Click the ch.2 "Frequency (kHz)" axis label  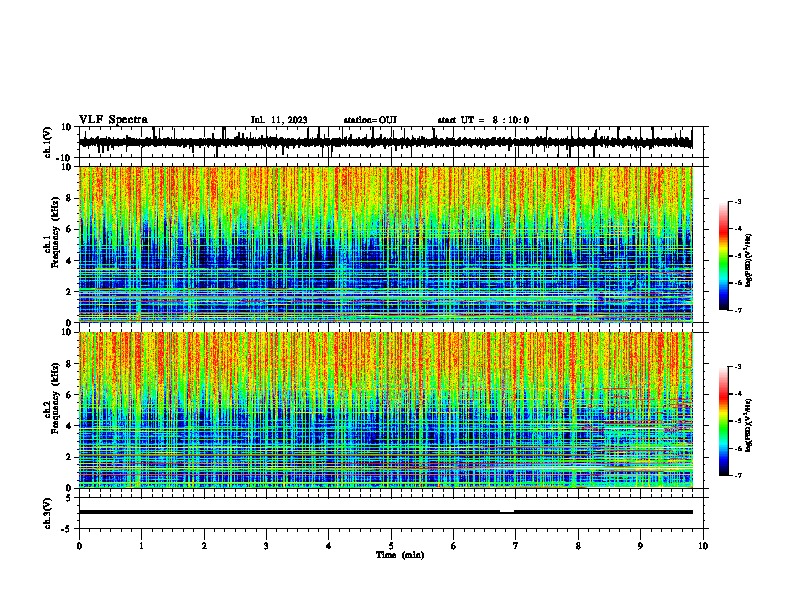pos(55,398)
